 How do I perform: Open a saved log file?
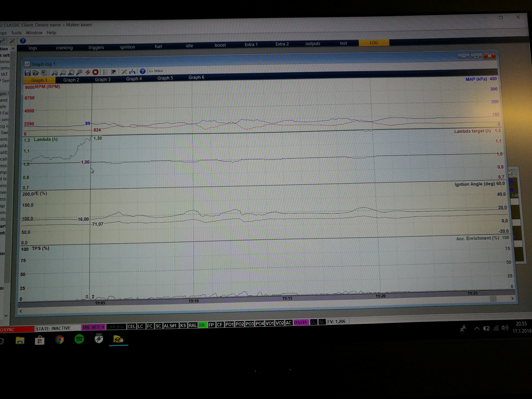(36, 73)
